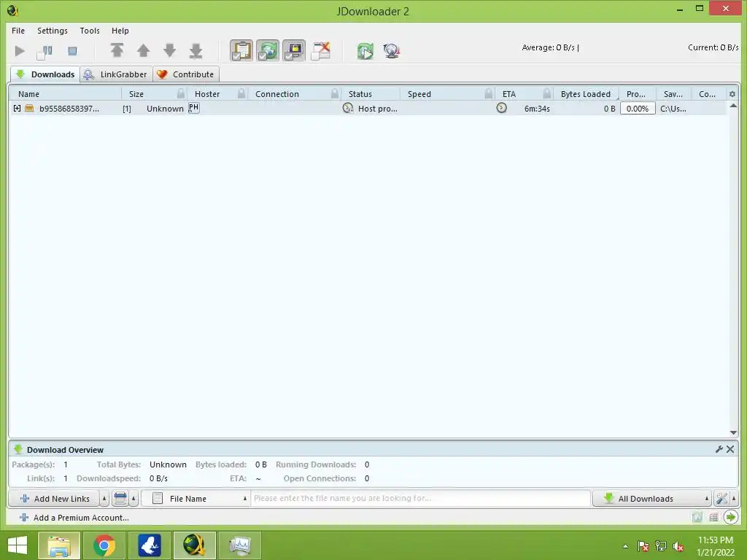Move selected package up one position

click(x=144, y=51)
